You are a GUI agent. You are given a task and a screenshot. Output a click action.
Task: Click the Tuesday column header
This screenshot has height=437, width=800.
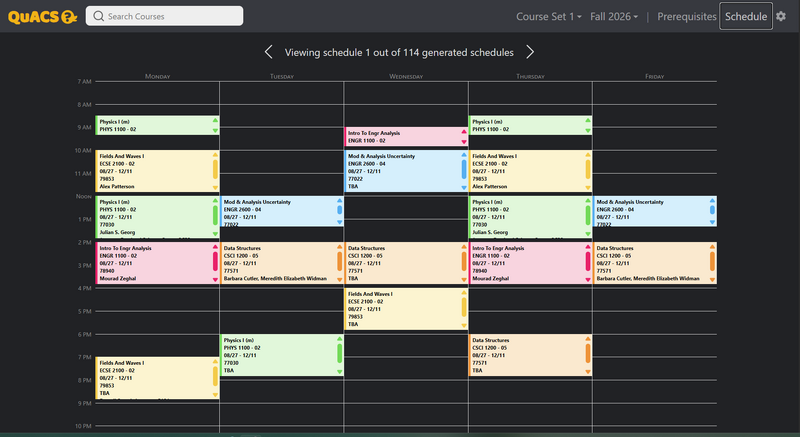(282, 76)
